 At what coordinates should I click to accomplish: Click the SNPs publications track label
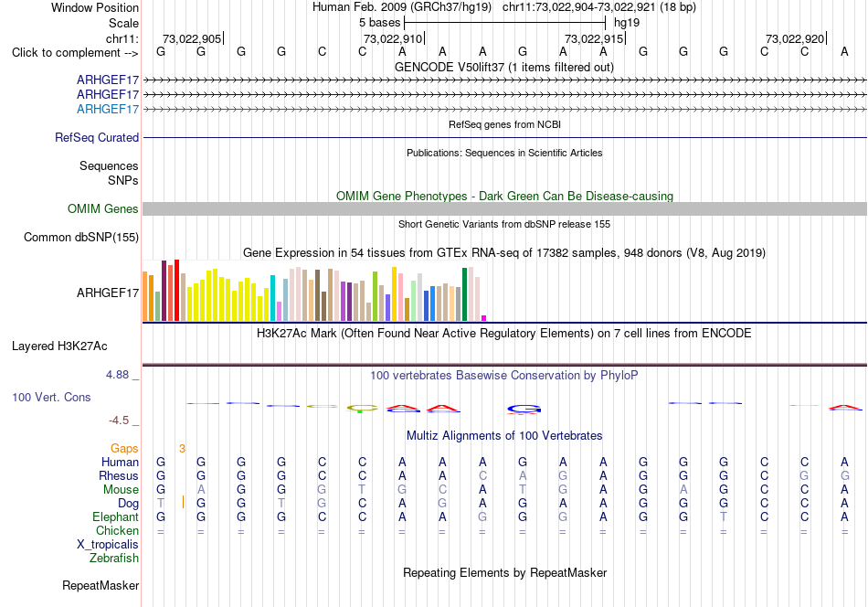pos(123,181)
